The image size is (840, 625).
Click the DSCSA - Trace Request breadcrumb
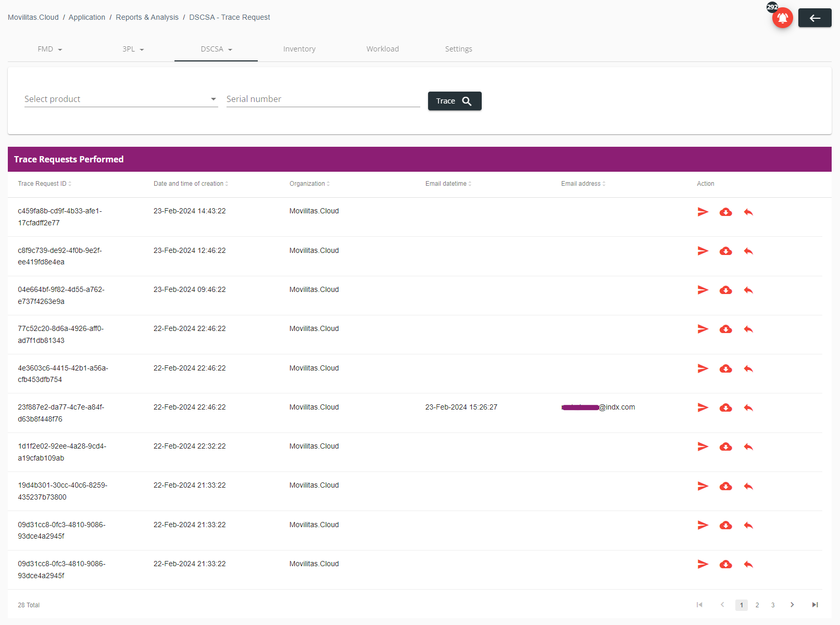(230, 17)
